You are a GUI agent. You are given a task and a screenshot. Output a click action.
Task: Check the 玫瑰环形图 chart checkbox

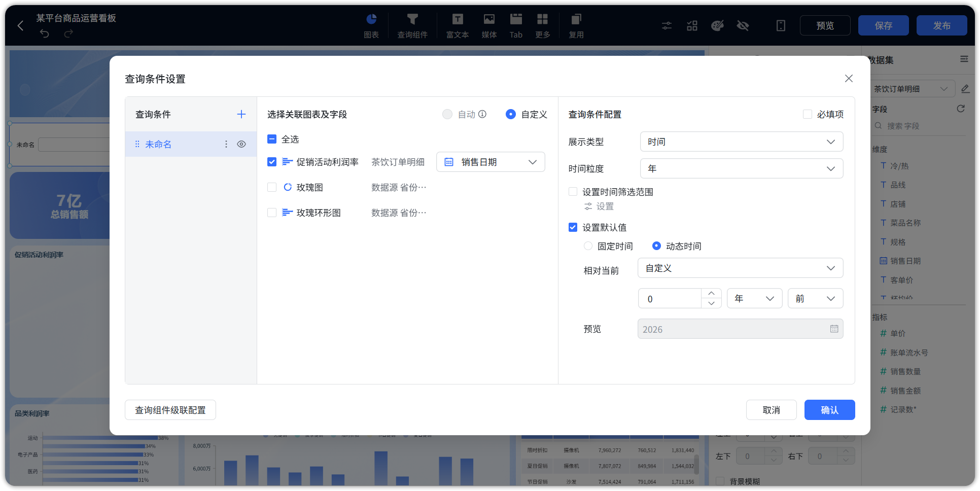[x=272, y=213]
